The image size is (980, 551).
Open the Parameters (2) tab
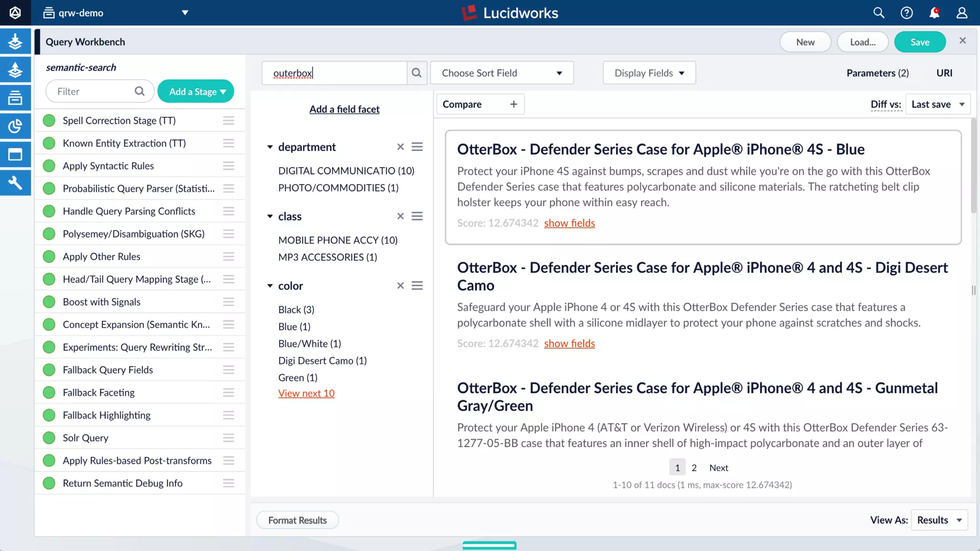[x=877, y=73]
